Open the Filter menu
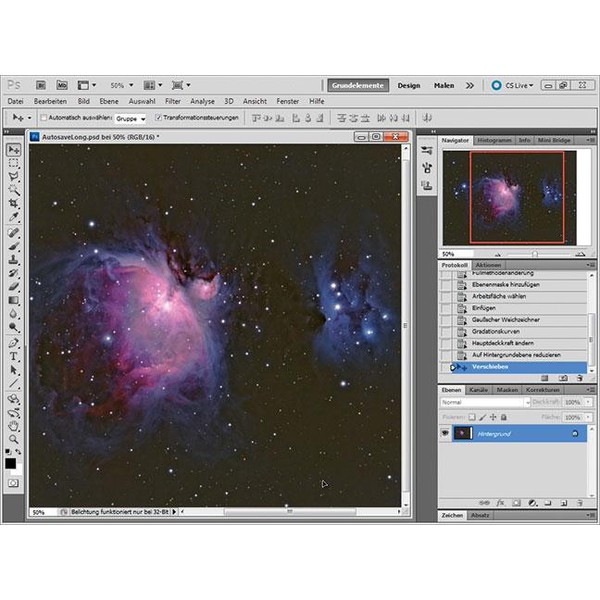This screenshot has width=600, height=600. coord(173,101)
